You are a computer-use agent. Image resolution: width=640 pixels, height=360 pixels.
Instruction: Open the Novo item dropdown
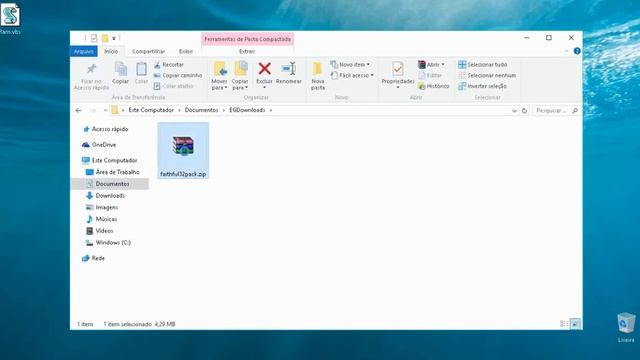tap(350, 64)
